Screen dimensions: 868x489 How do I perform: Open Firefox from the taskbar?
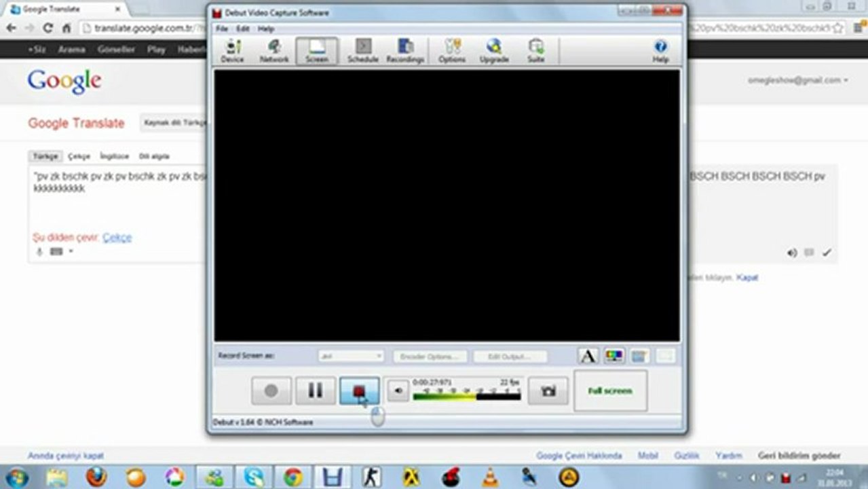pos(96,477)
